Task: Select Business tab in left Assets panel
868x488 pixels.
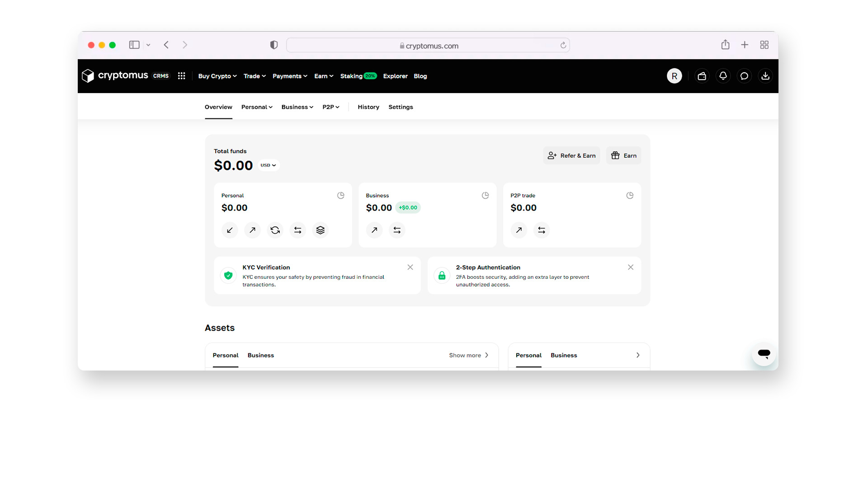Action: point(261,355)
